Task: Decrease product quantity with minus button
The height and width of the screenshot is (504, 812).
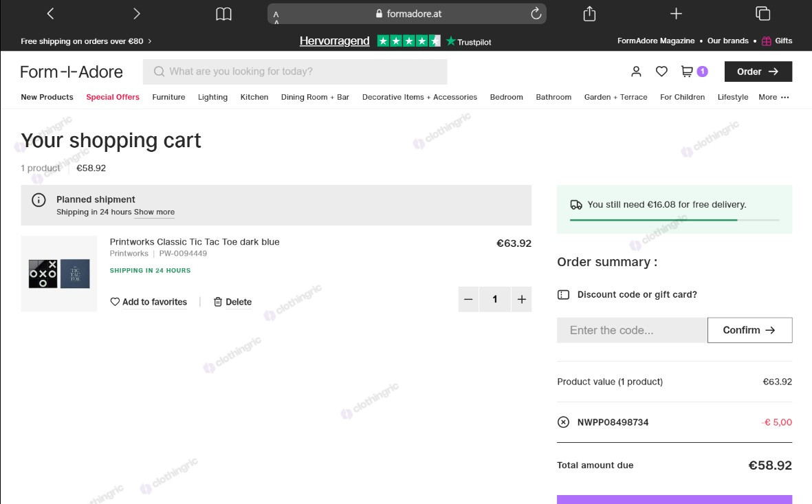Action: 468,299
